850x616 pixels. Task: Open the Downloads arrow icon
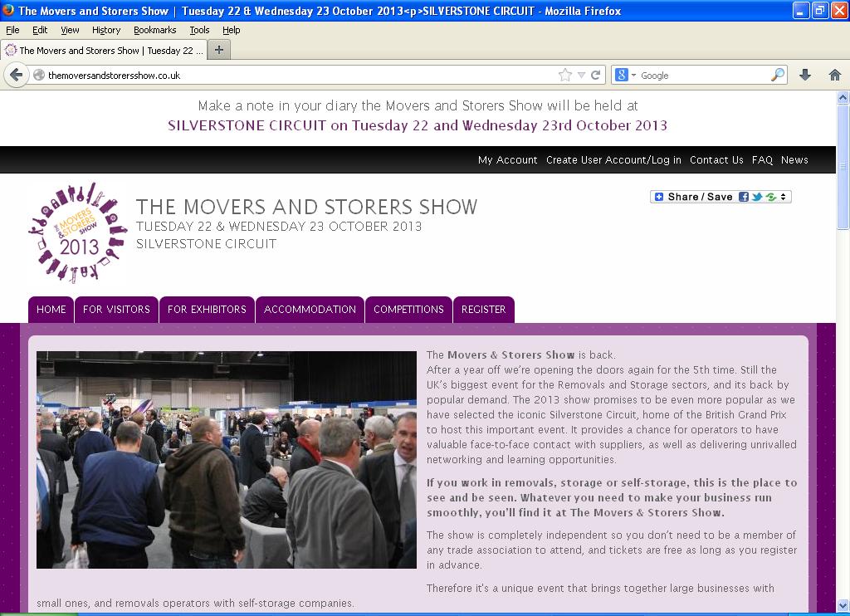point(805,75)
